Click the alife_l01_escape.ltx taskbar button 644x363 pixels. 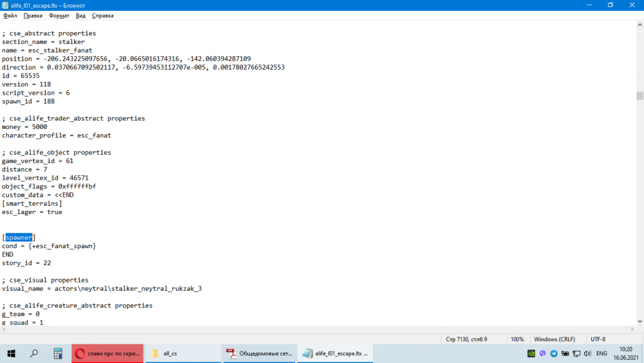pyautogui.click(x=335, y=353)
